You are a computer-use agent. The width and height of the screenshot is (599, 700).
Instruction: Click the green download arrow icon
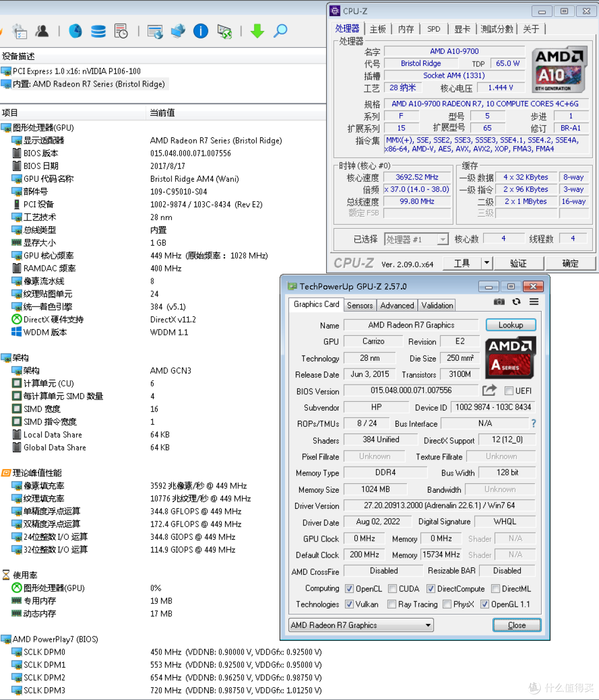(257, 31)
